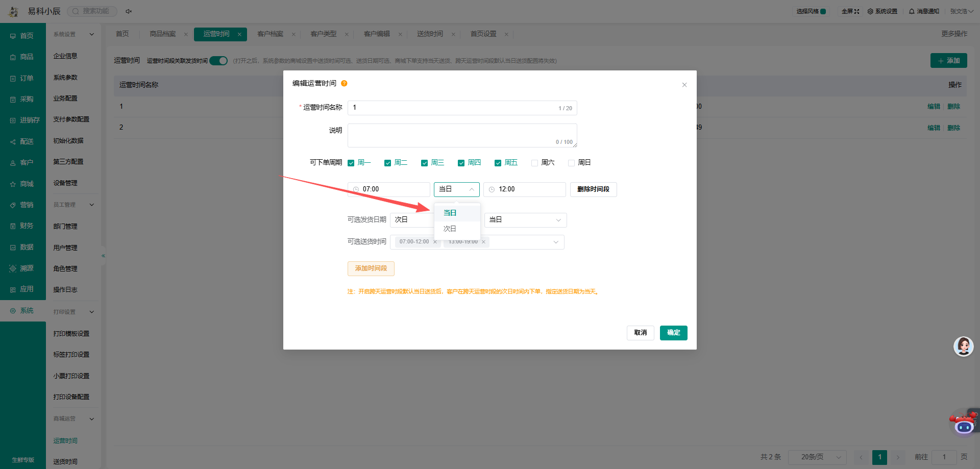
Task: Check the 周六 checkbox
Action: [534, 163]
